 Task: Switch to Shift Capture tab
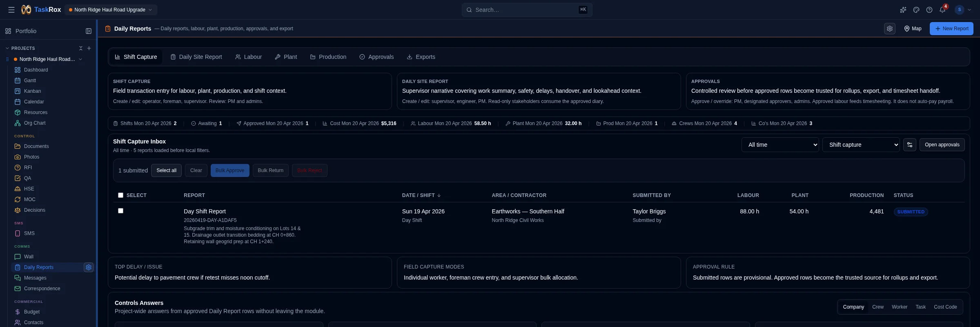[136, 57]
